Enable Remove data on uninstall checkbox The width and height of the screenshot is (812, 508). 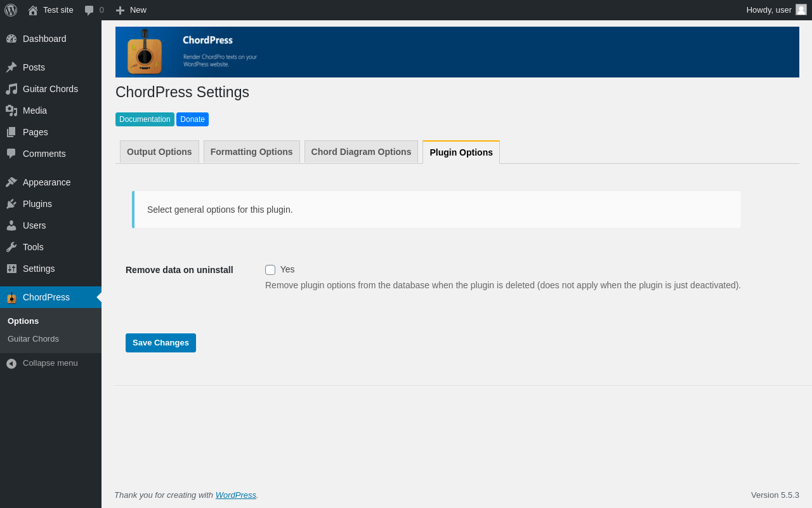(270, 270)
